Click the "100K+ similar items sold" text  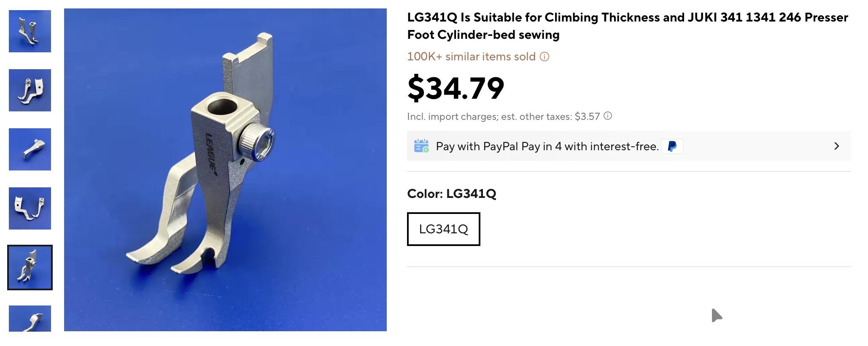[x=471, y=57]
